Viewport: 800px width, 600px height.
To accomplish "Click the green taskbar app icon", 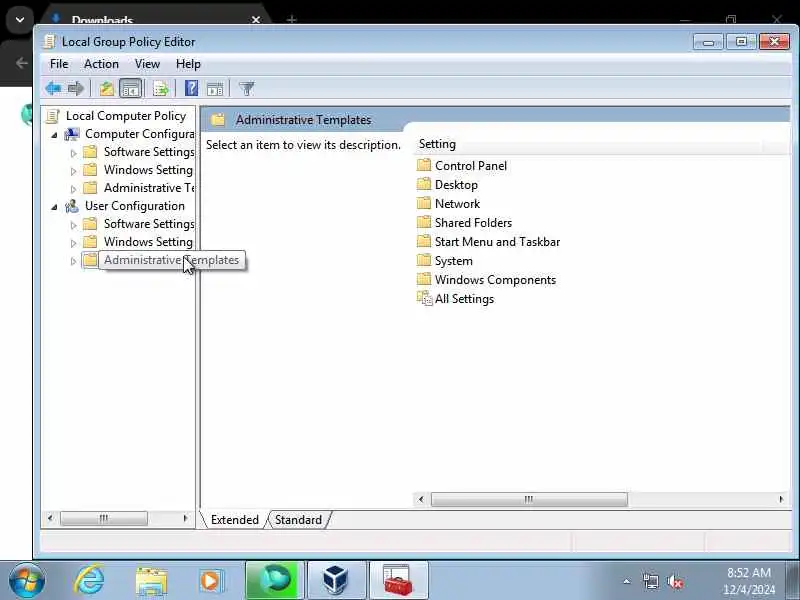I will [274, 581].
